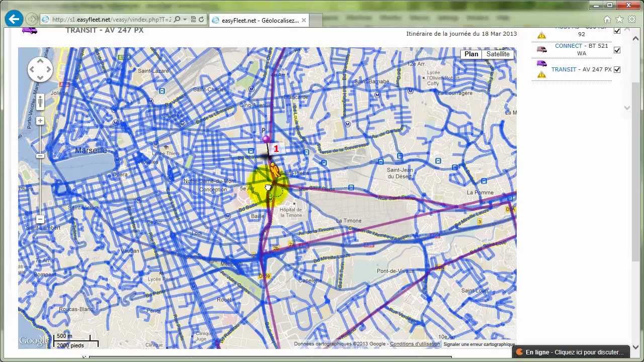Click the map zoom slider handle
This screenshot has width=644, height=362.
click(40, 156)
